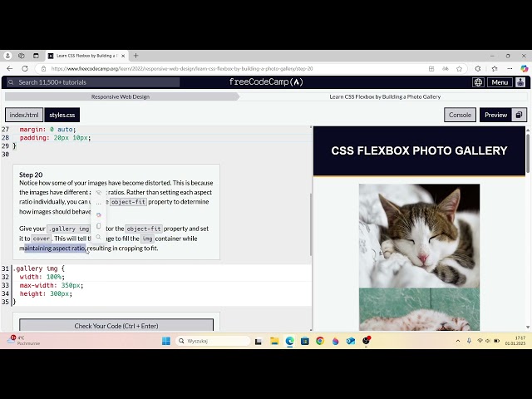Click the browser back arrow
Screen dimensions: 532x399
9,68
